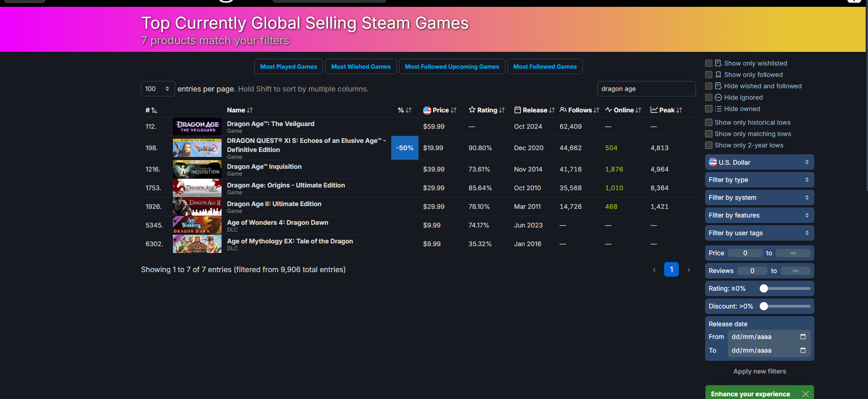Adjust the Rating slider handle
Viewport: 868px width, 399px height.
764,288
